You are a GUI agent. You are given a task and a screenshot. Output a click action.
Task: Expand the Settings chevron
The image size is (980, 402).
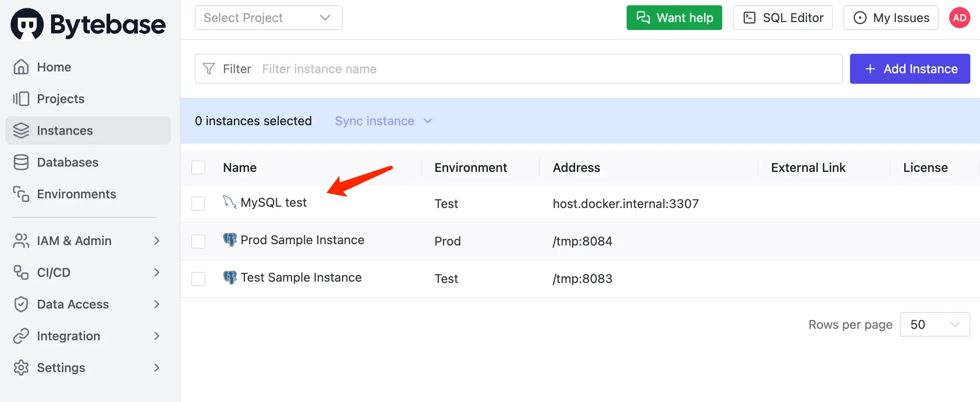157,368
